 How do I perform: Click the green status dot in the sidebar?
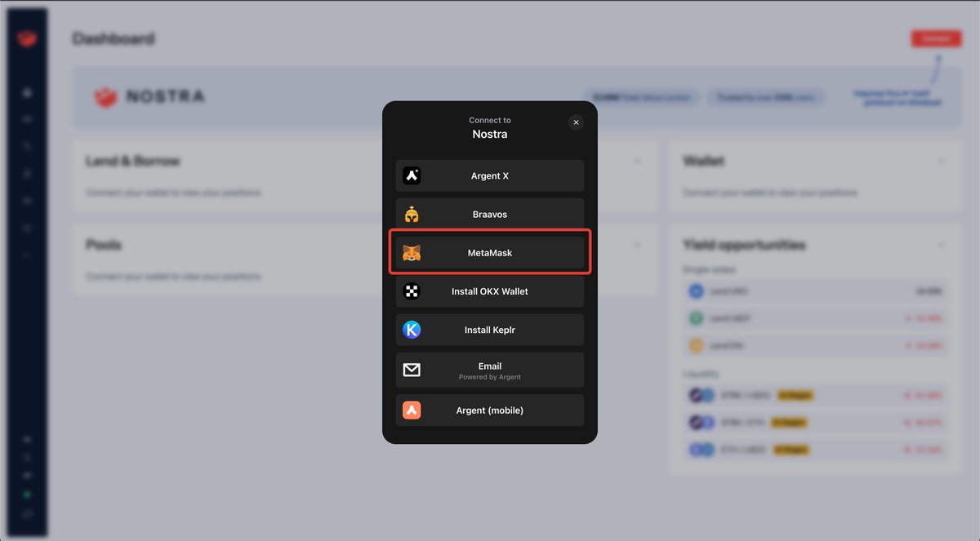27,494
